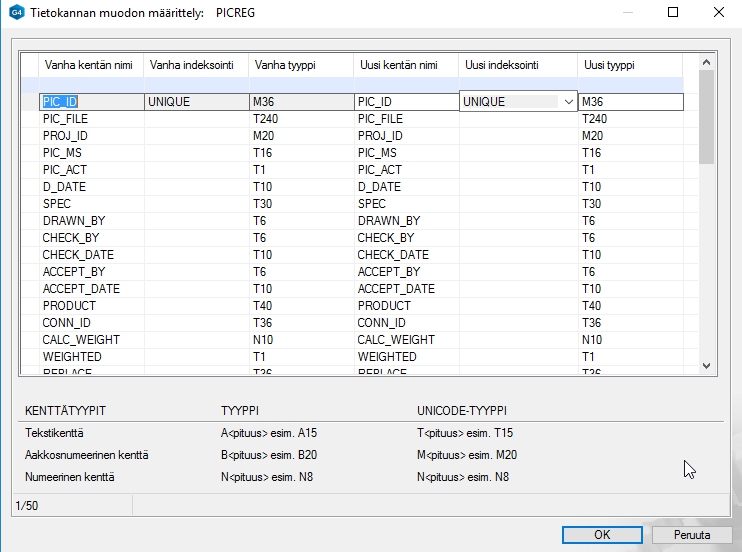Select the DRAWN_BY new field name cell

coord(405,221)
